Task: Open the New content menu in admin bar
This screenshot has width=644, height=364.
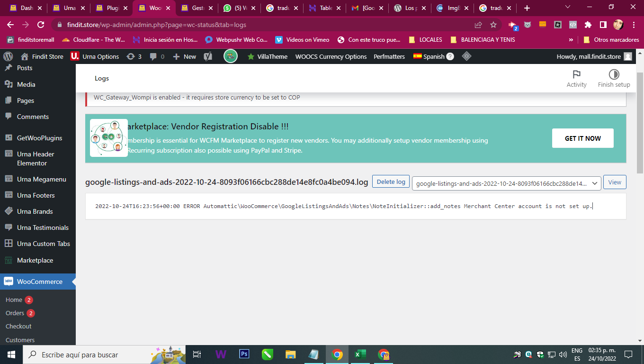Action: 184,56
